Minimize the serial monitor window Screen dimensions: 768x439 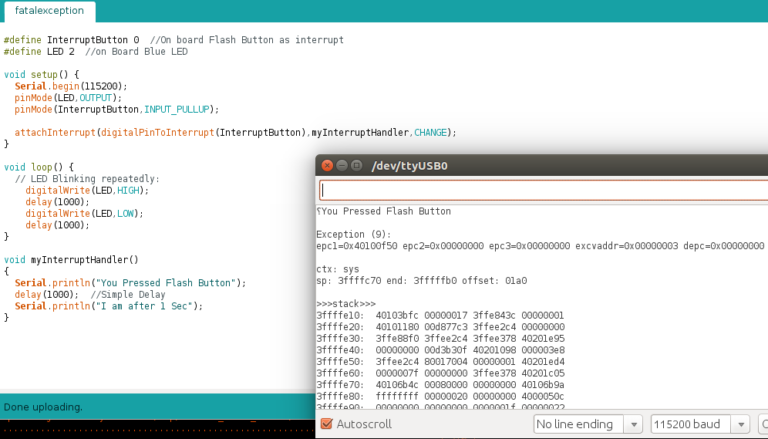click(342, 166)
